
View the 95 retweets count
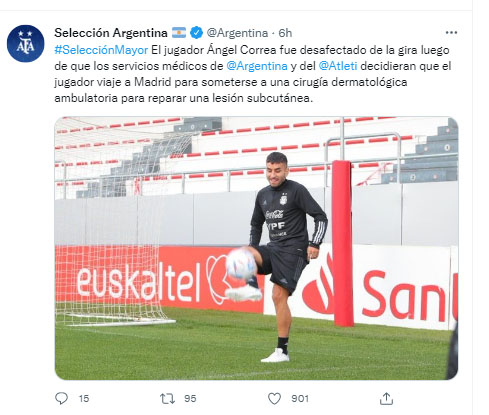click(190, 399)
